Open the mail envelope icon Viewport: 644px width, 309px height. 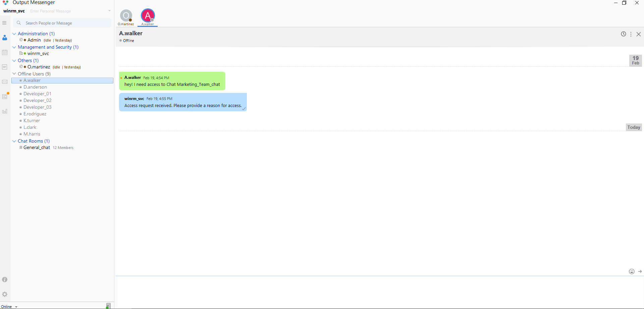pyautogui.click(x=5, y=82)
